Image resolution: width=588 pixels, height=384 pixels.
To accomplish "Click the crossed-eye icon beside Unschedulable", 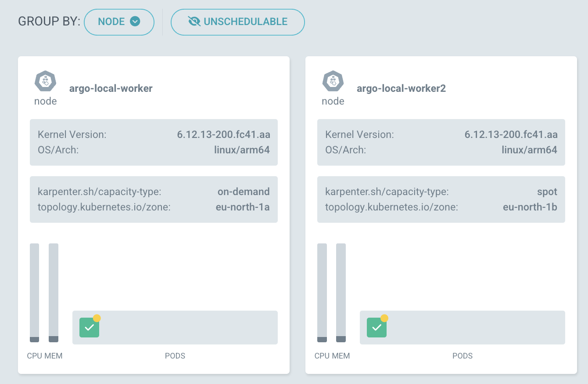I will [194, 22].
